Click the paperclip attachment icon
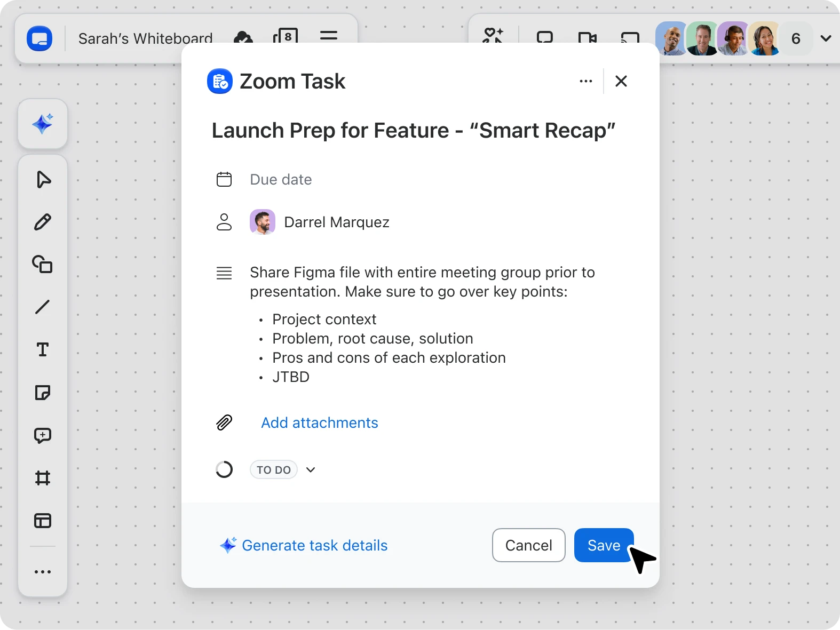Screen dimensions: 840x630 coord(224,422)
